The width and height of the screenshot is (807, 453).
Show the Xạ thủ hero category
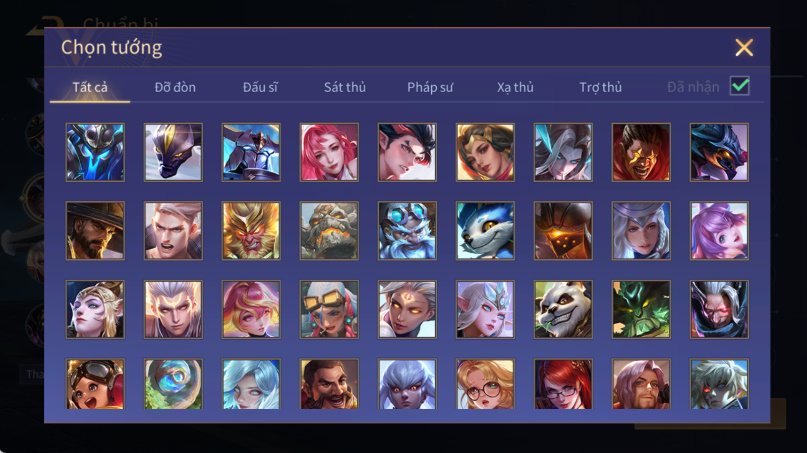click(515, 87)
